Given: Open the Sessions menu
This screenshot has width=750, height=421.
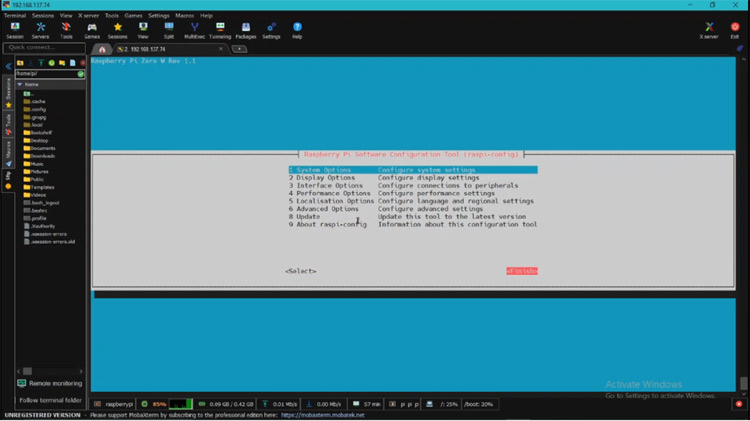Looking at the screenshot, I should pos(43,15).
